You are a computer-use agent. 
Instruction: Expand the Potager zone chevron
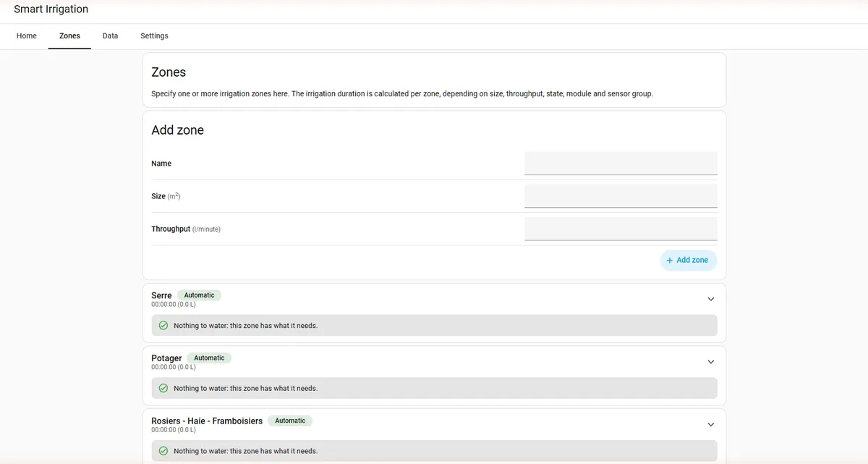coord(710,362)
